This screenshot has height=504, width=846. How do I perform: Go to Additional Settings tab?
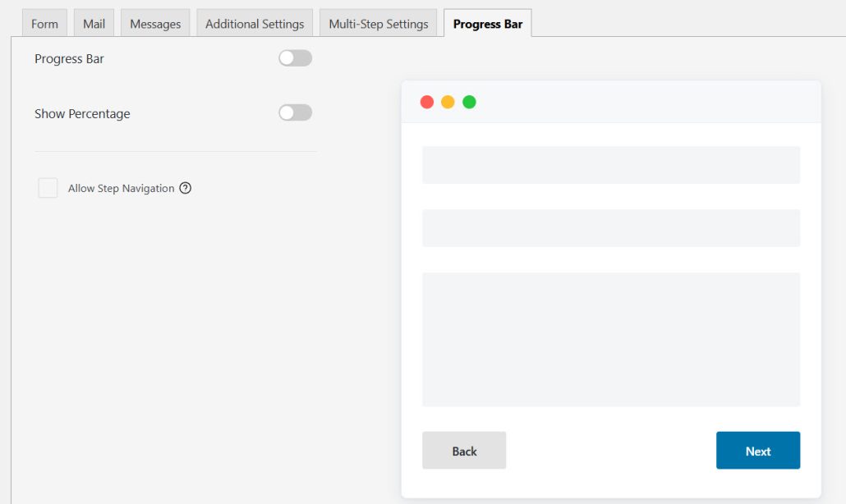click(255, 24)
